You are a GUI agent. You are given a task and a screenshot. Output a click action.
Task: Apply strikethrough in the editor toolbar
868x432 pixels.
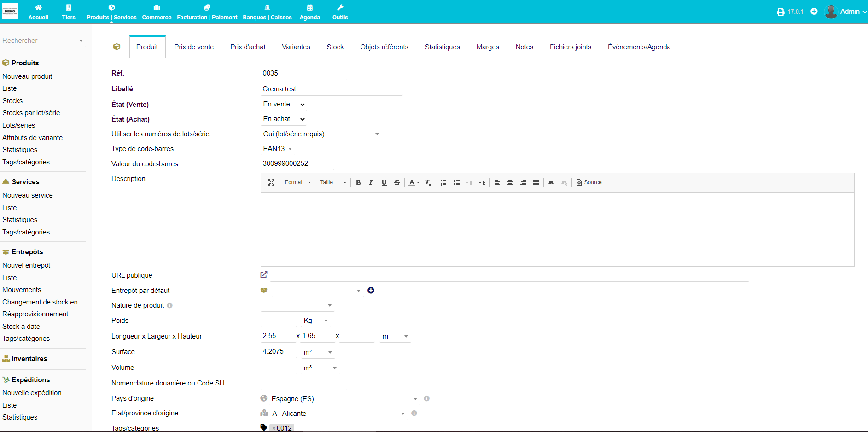coord(397,182)
